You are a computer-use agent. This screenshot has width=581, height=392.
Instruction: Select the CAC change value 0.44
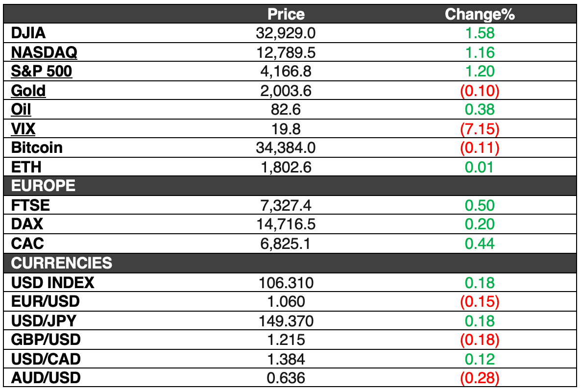(480, 244)
